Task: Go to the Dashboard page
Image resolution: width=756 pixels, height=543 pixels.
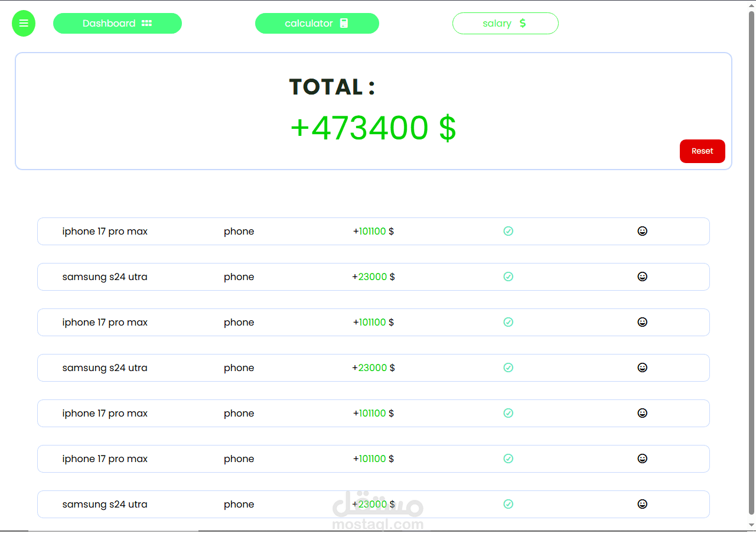Action: [x=118, y=24]
